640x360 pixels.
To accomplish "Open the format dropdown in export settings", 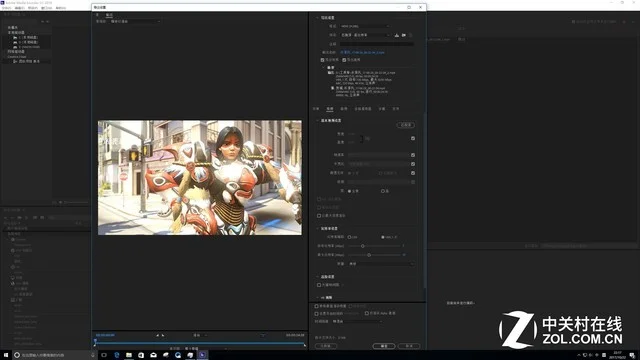I will point(364,26).
